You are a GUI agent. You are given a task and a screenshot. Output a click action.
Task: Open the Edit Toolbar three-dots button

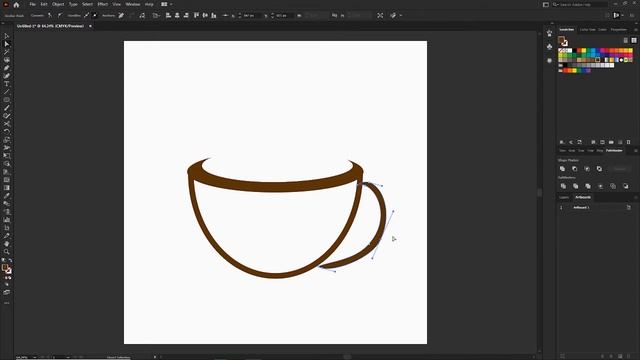[x=7, y=303]
